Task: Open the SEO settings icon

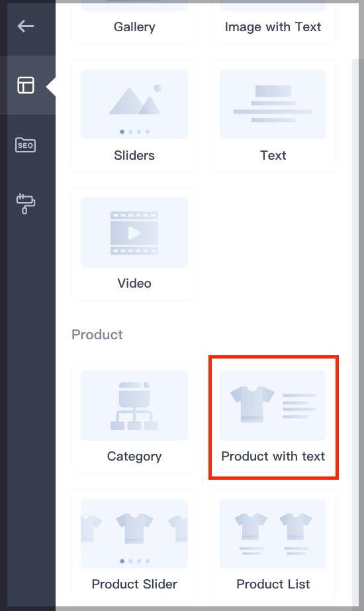Action: 26,145
